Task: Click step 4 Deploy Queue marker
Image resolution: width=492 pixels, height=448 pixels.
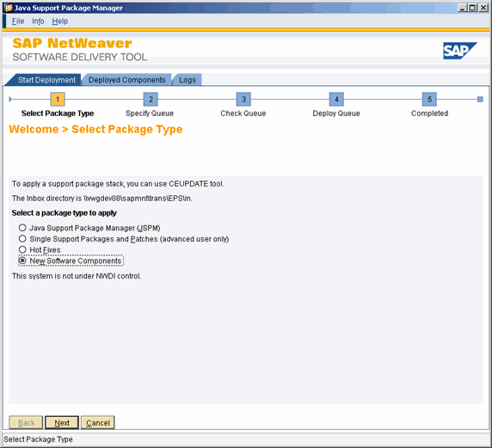Action: pyautogui.click(x=336, y=100)
